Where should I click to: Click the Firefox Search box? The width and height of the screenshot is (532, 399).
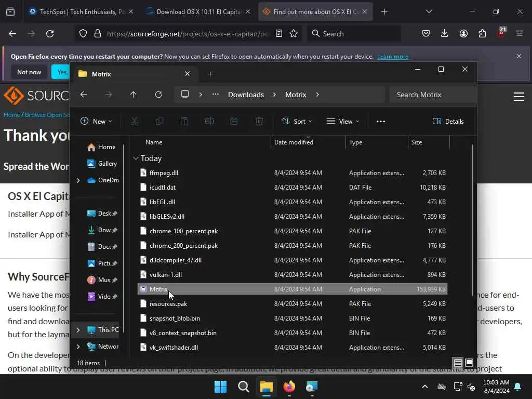click(354, 34)
